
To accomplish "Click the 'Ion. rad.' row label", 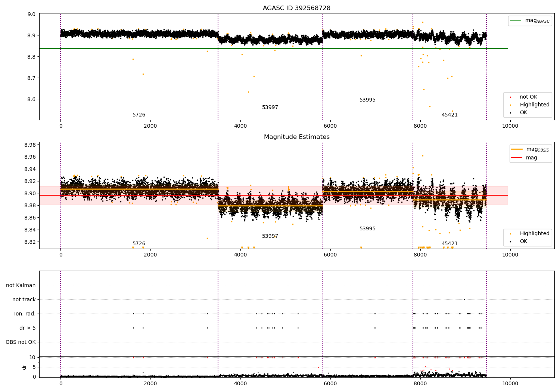I will (x=25, y=314).
